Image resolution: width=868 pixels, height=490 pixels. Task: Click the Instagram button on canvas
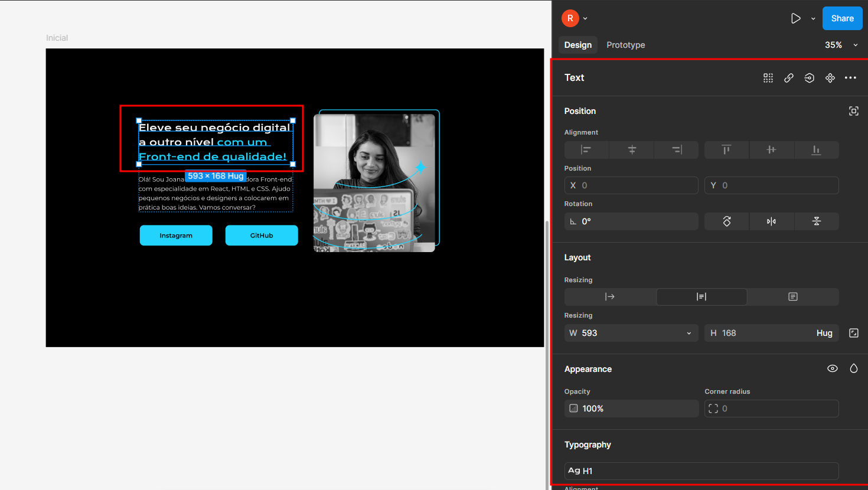[176, 236]
